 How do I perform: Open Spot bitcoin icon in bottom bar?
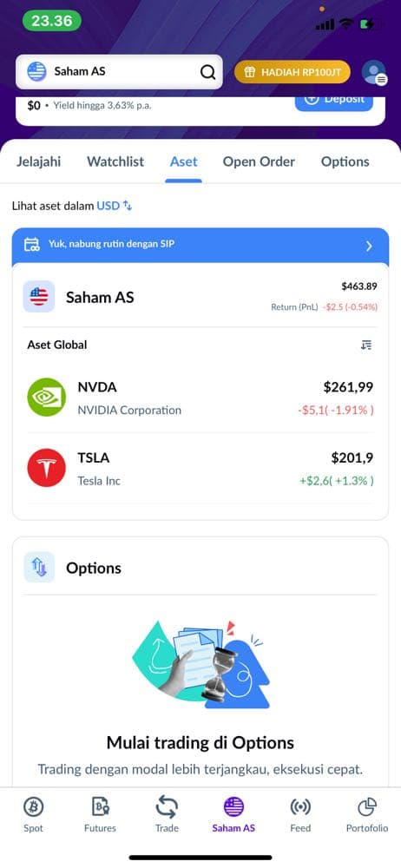point(33,807)
